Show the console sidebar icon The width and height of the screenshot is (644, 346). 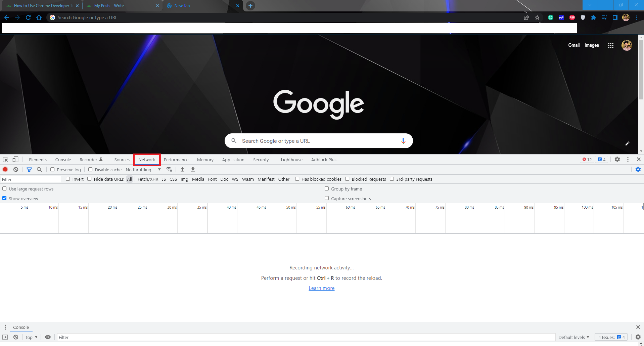pyautogui.click(x=5, y=337)
